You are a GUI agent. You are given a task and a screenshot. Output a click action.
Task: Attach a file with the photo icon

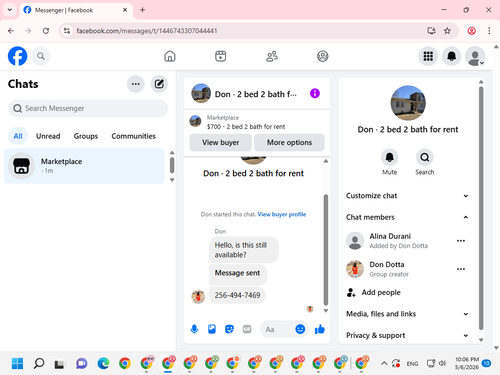[x=212, y=329]
